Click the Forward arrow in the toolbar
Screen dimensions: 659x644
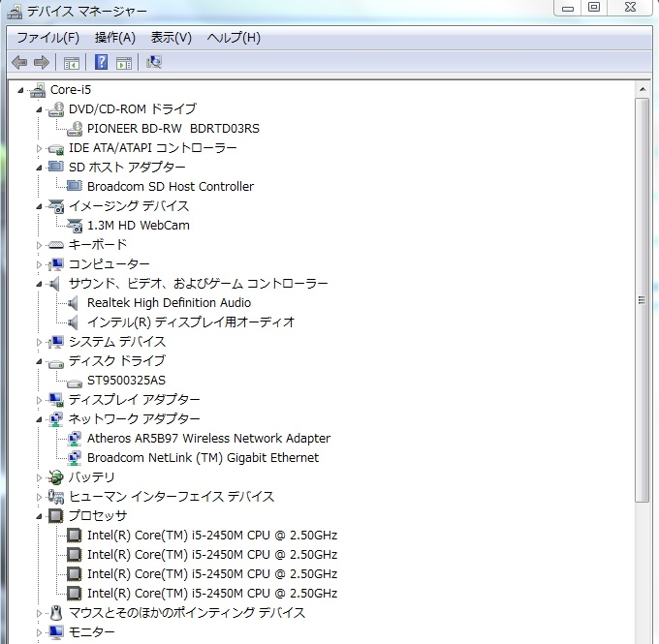pos(41,63)
